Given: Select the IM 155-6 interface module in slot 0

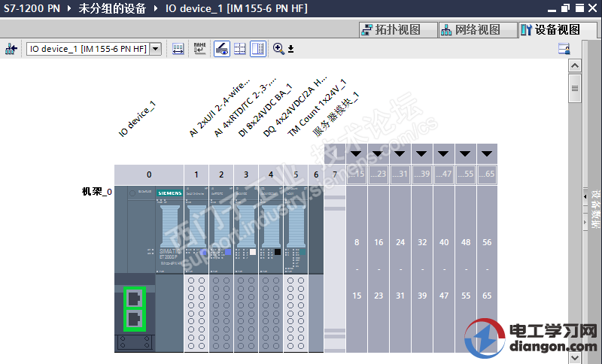Looking at the screenshot, I should click(x=149, y=268).
